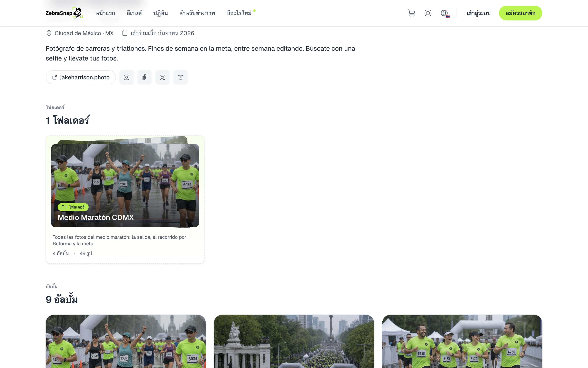This screenshot has width=588, height=368.
Task: Open the อีเวนต์ menu item
Action: pos(134,13)
